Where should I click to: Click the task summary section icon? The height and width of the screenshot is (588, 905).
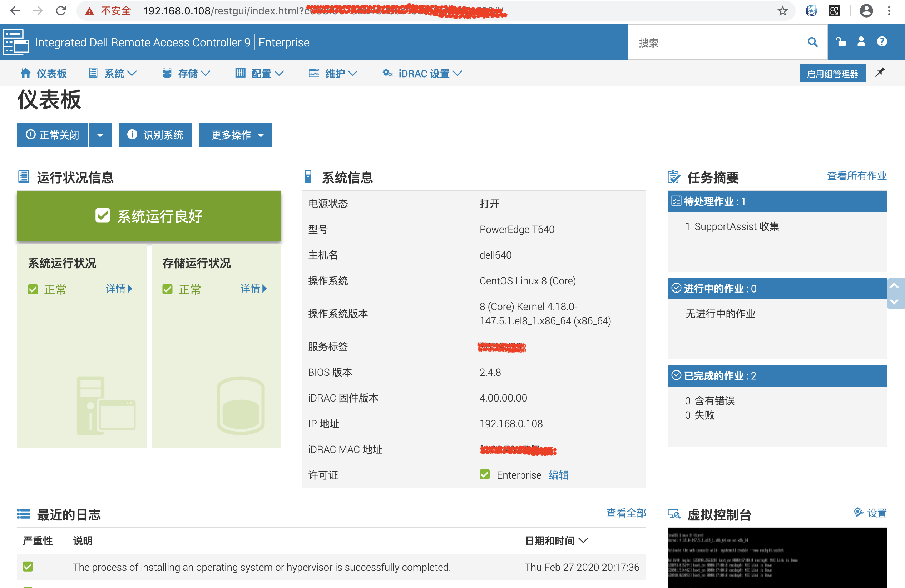click(x=674, y=177)
